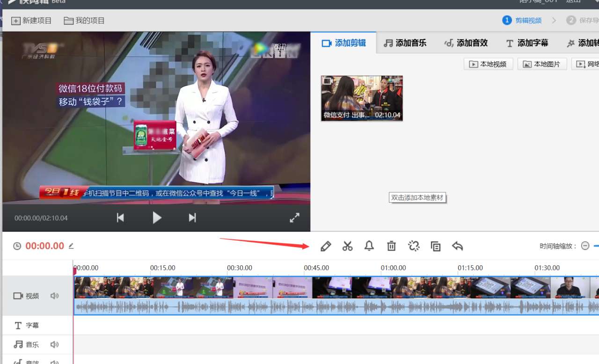Play the preview video
Viewport: 599px width, 364px height.
(157, 218)
